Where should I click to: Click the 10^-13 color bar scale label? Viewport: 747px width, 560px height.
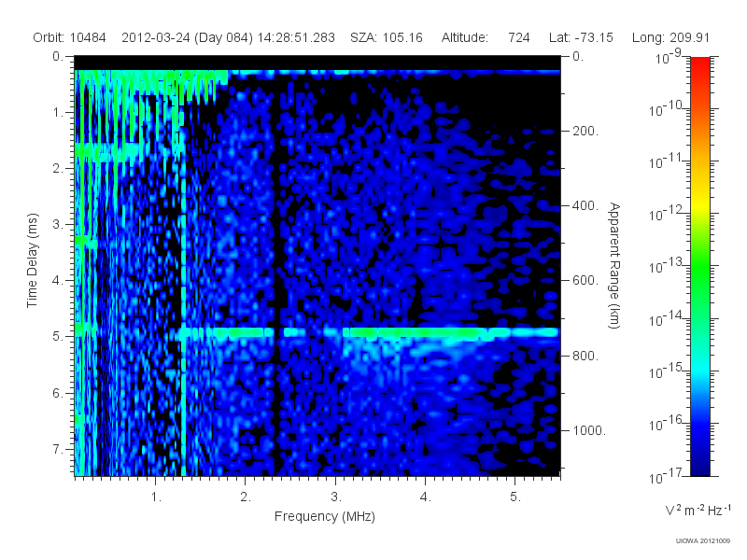(667, 266)
